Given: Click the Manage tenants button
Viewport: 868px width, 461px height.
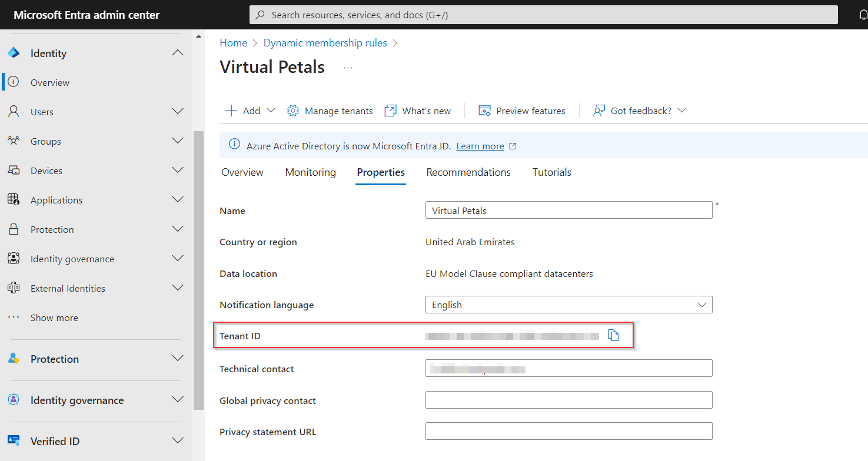Looking at the screenshot, I should [x=330, y=111].
